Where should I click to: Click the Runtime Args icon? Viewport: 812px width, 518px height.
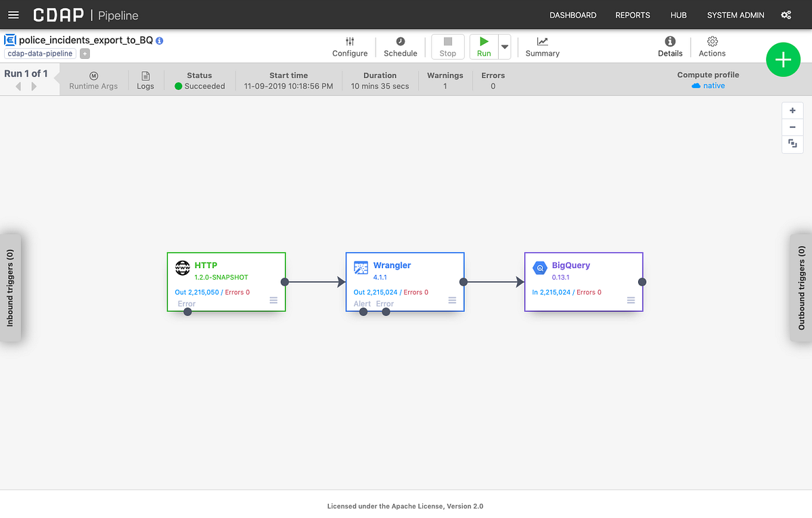(93, 80)
